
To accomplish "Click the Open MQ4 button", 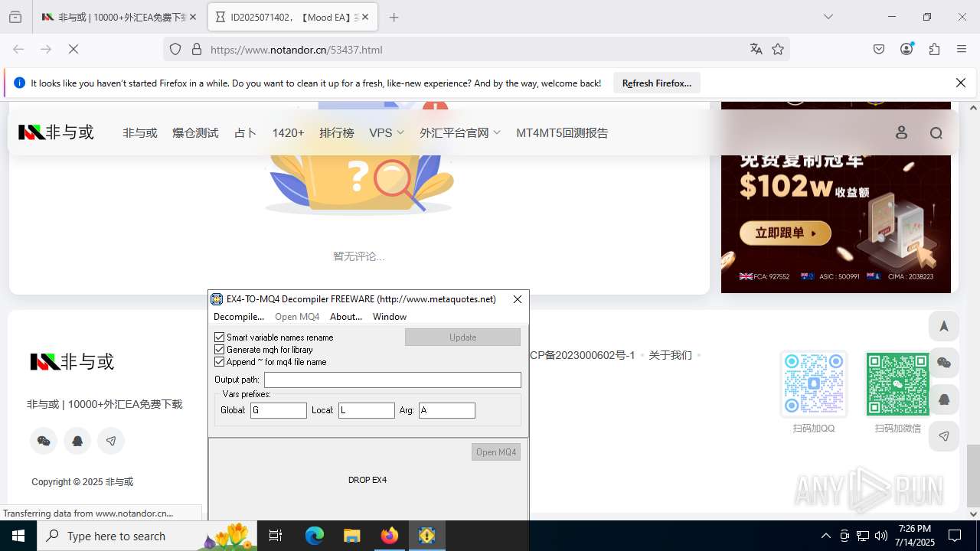I will point(496,452).
